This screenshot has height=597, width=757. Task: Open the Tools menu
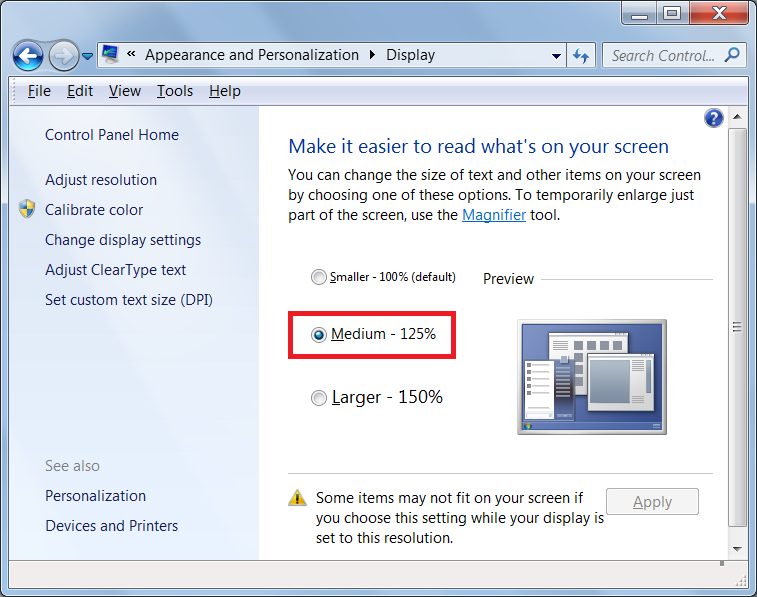(x=175, y=91)
